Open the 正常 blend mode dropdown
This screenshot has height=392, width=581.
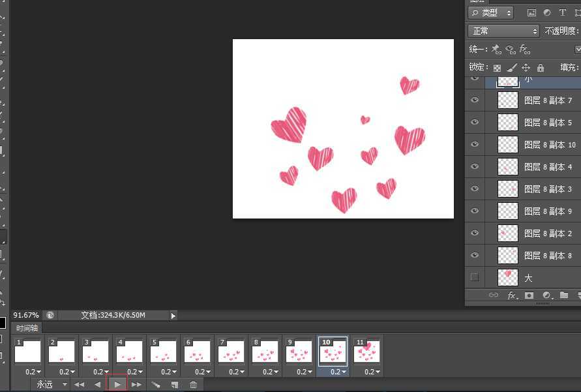tap(504, 31)
